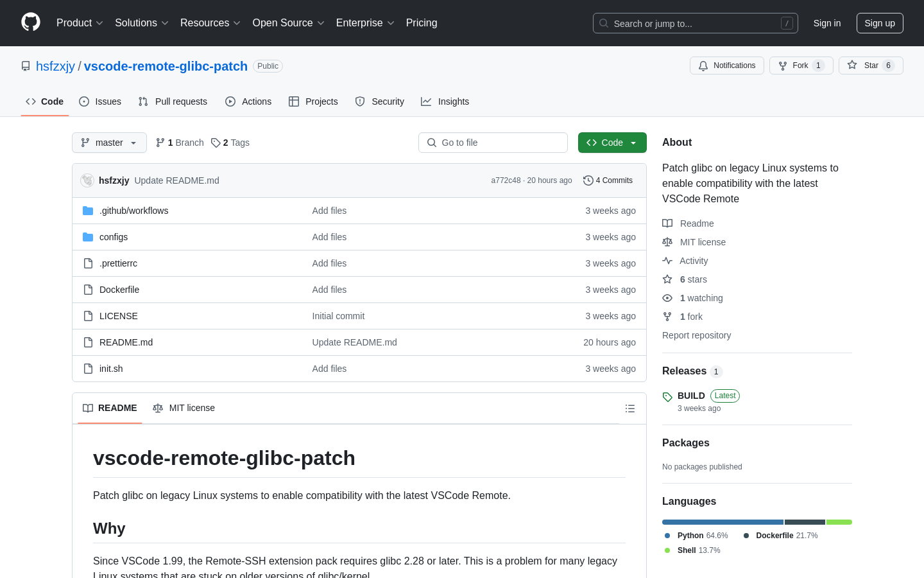Click the Python 64.6% language link
The height and width of the screenshot is (578, 924).
tap(697, 536)
